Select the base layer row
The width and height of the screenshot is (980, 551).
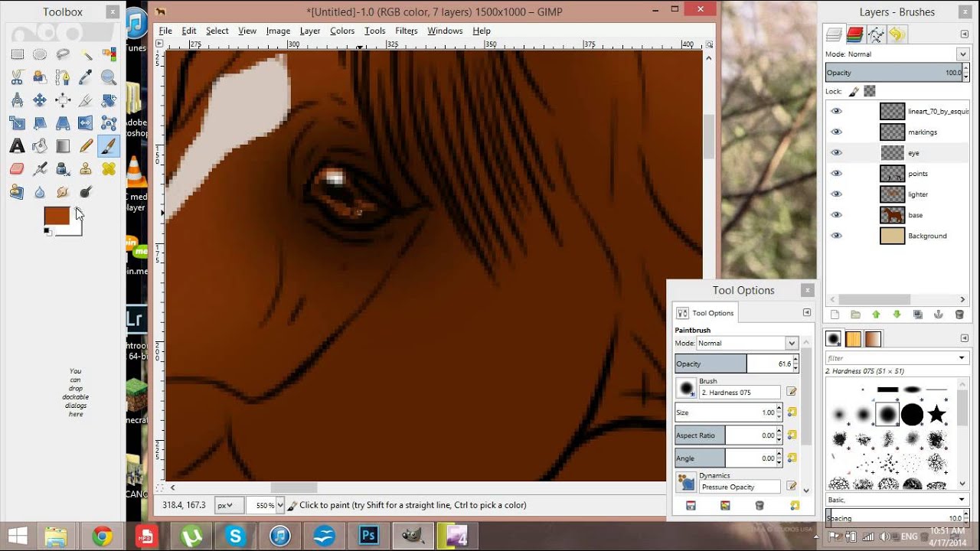897,215
